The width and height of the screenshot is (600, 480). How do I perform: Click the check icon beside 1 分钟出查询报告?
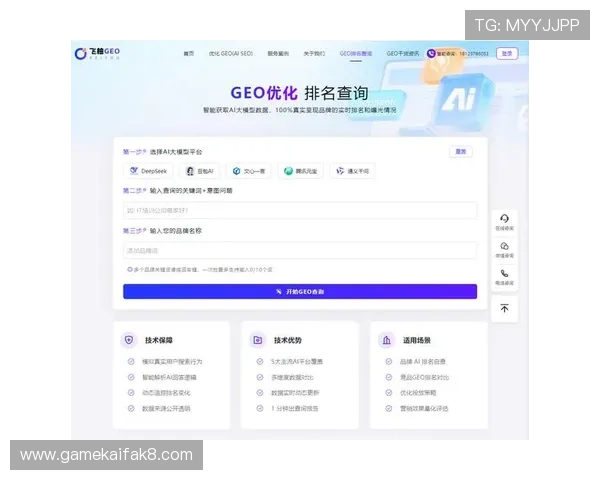point(260,408)
